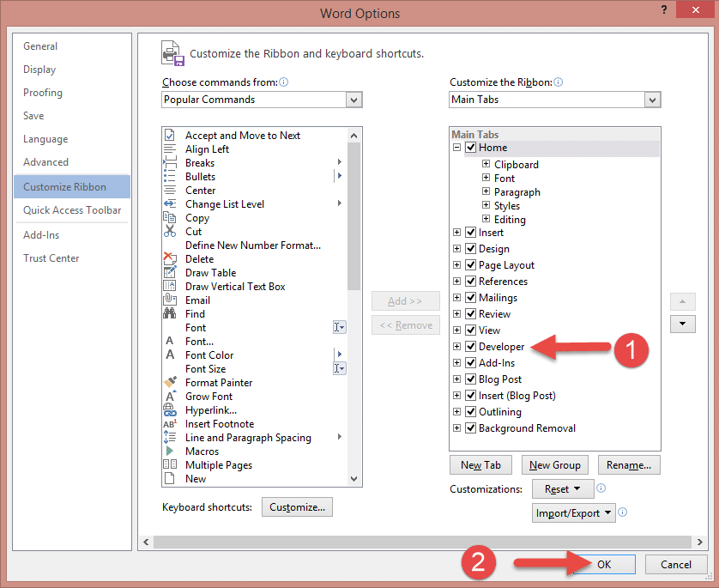This screenshot has width=719, height=588.
Task: Toggle the Page Layout checkbox
Action: tap(470, 264)
